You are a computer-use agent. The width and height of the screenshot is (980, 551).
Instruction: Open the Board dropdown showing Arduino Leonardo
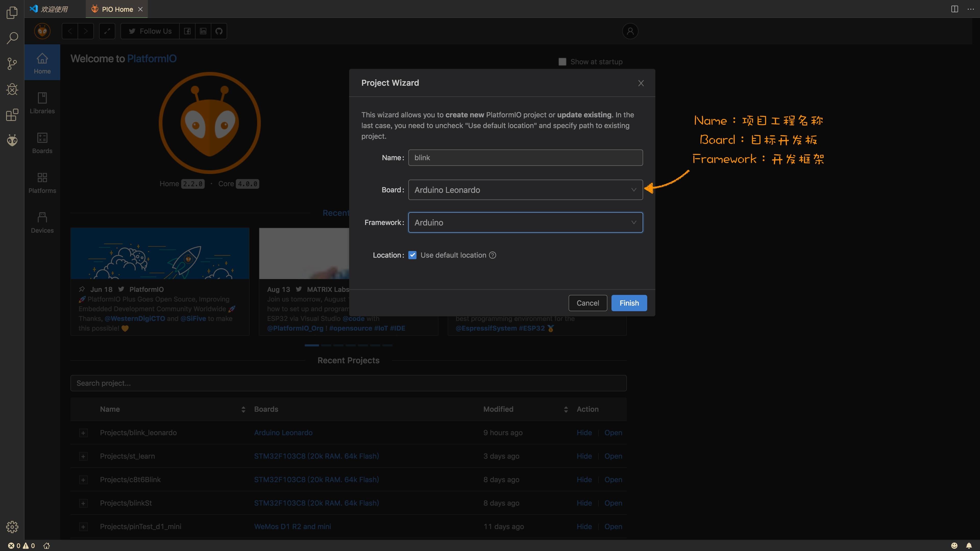tap(525, 190)
